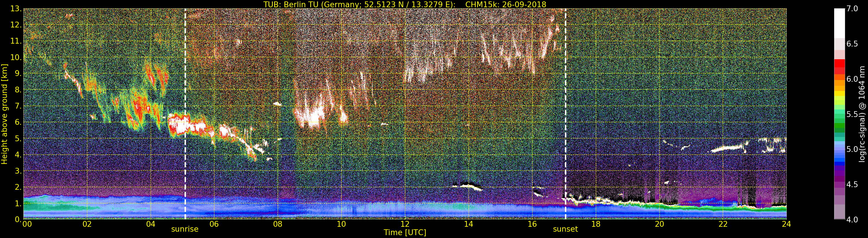
Task: Click the "24" tick on the time axis
Action: pos(786,224)
